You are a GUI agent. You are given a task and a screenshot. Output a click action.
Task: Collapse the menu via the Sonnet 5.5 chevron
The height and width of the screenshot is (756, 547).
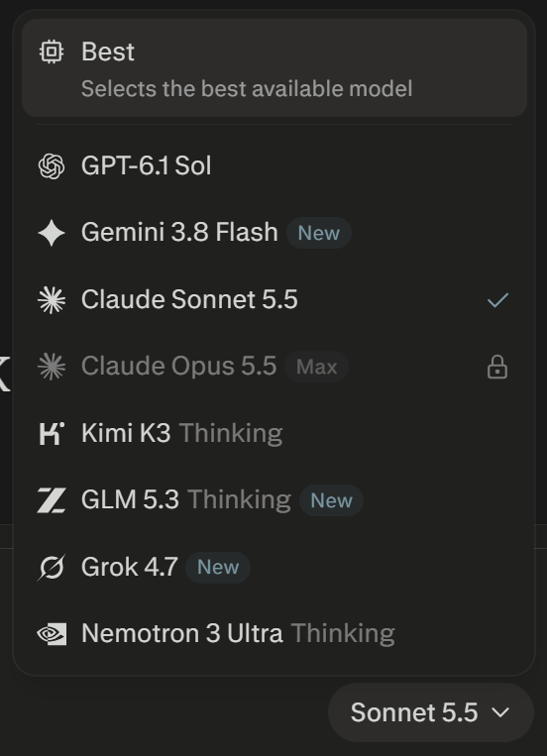500,712
